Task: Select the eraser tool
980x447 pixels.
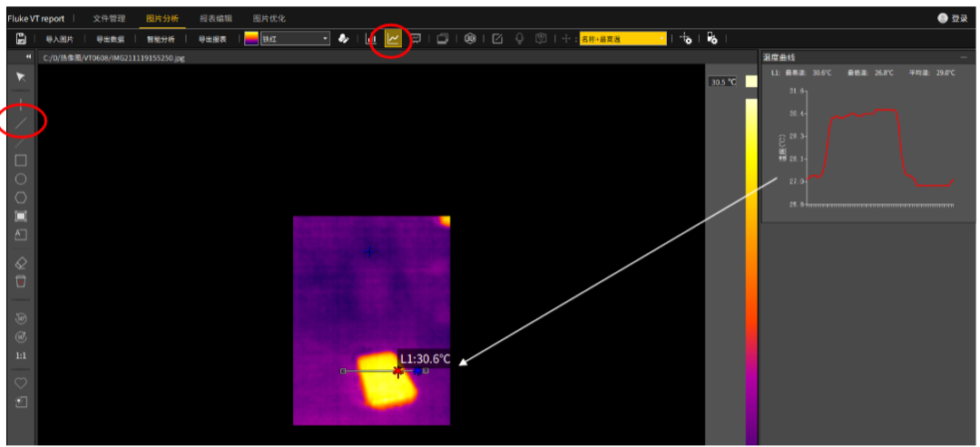Action: click(x=21, y=263)
